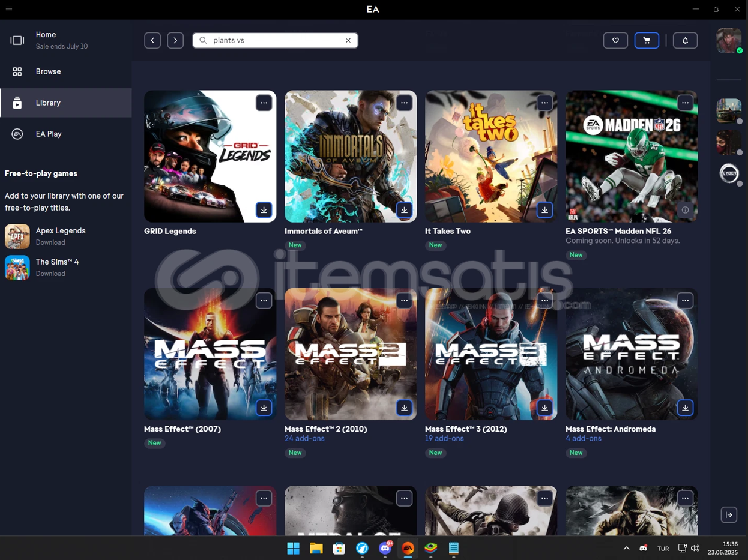Viewport: 748px width, 560px height.
Task: Open EA Play in the sidebar
Action: click(66, 134)
